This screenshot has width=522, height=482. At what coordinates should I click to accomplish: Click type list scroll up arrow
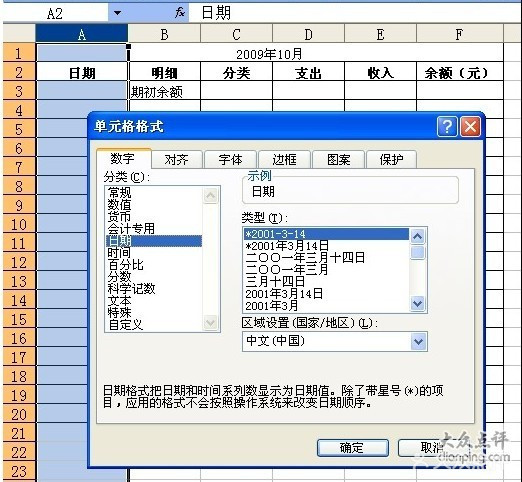pyautogui.click(x=418, y=236)
